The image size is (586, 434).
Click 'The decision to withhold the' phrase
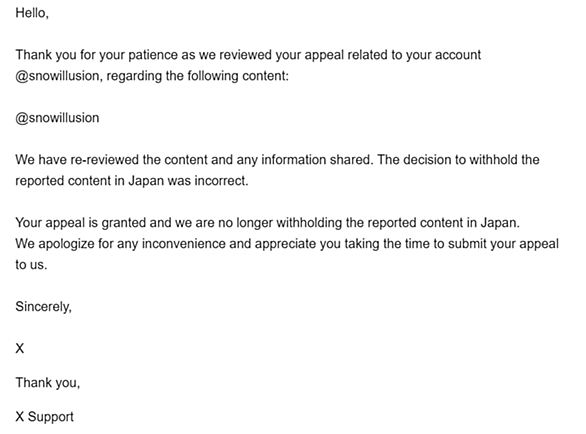pos(458,160)
